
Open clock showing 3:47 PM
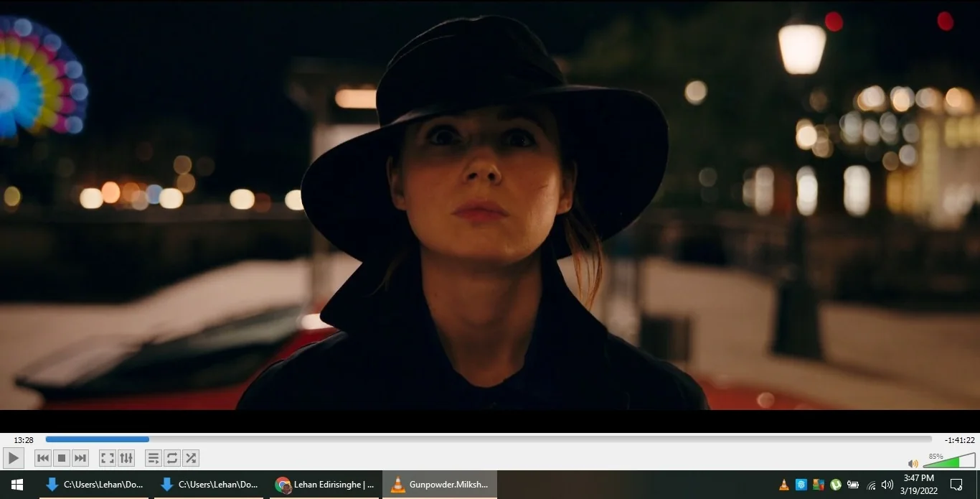click(918, 485)
